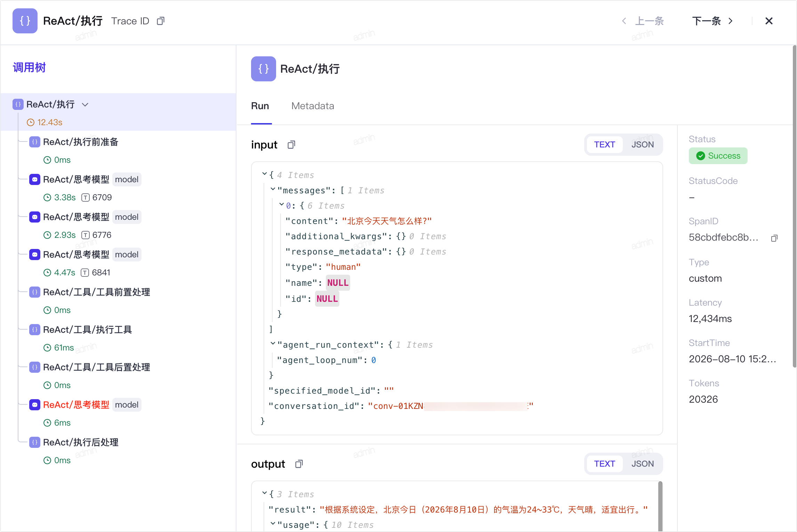The width and height of the screenshot is (797, 532).
Task: Go to next trace 下一条
Action: click(x=713, y=21)
